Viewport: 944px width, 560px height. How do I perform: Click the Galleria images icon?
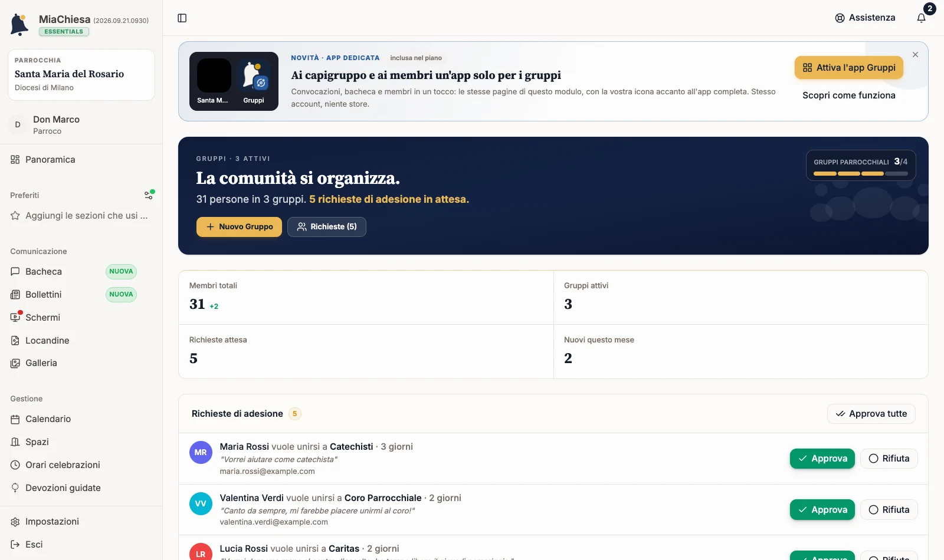(15, 363)
